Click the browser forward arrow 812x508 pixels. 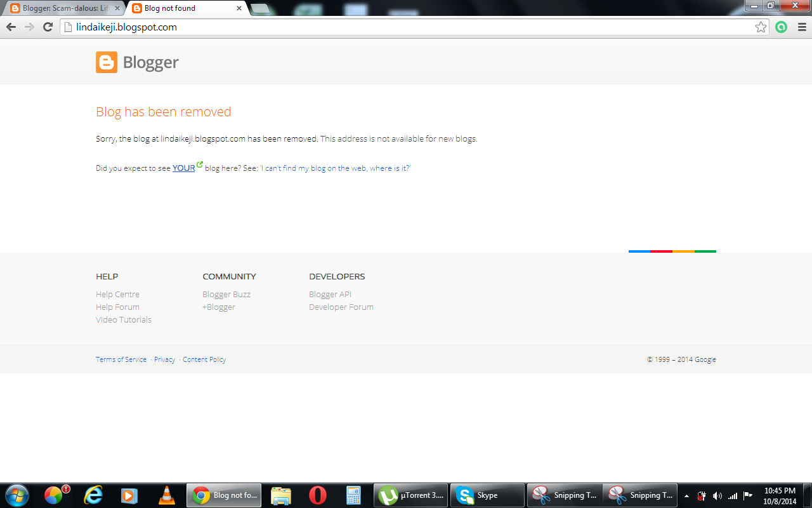point(29,27)
